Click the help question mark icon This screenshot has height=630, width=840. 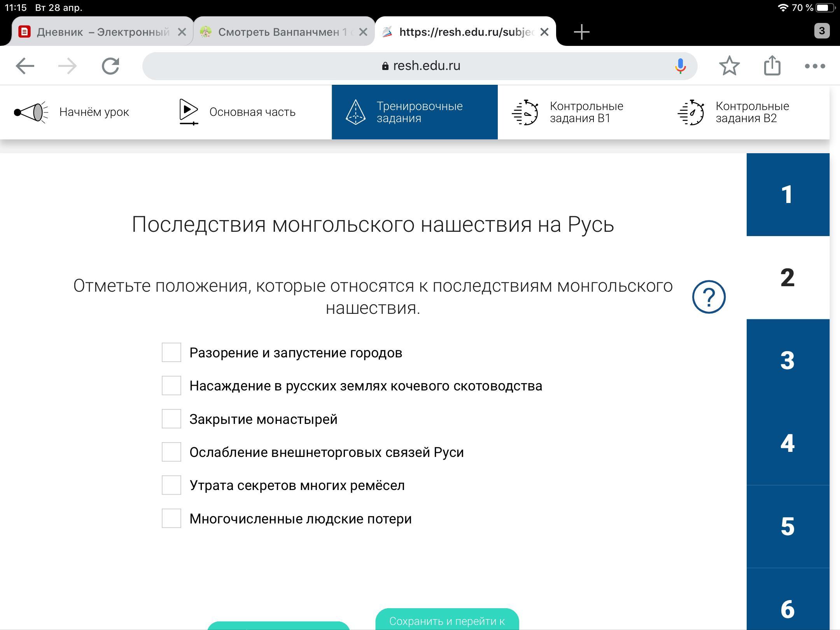[709, 297]
